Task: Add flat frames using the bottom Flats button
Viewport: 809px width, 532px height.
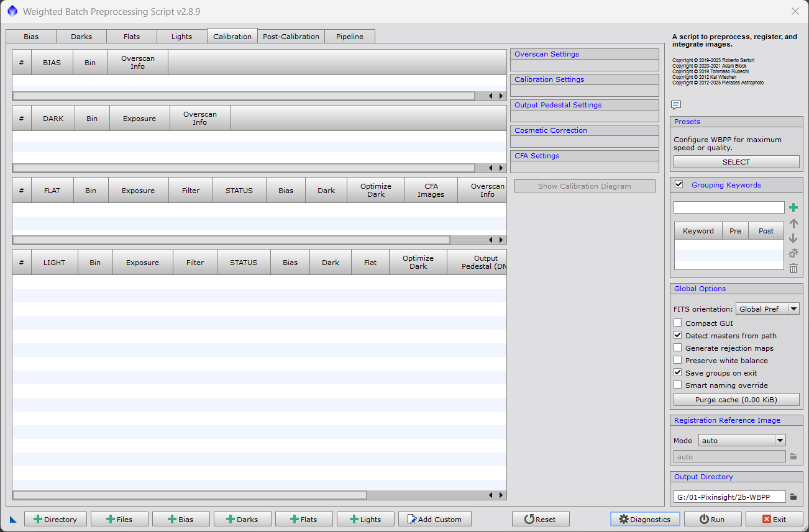Action: 304,520
